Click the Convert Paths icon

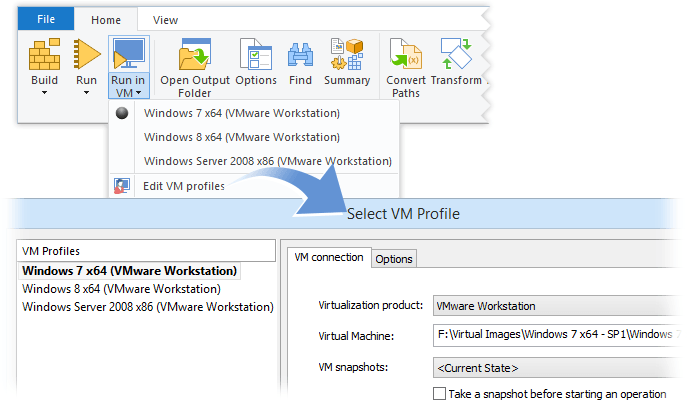pos(406,54)
